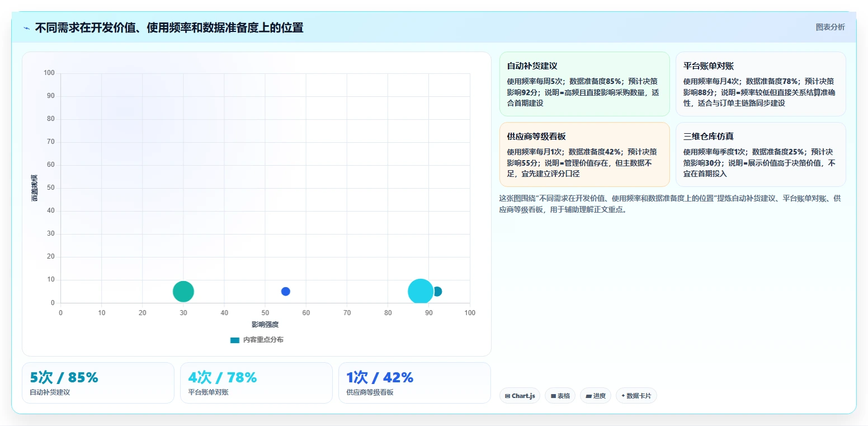868x426 pixels.
Task: Open the 供应商等级看板 card
Action: pos(584,155)
